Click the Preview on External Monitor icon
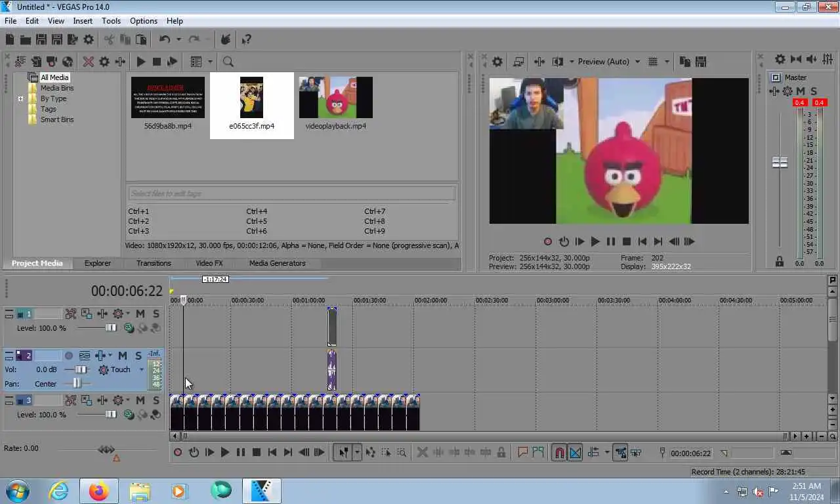This screenshot has width=840, height=504. click(x=518, y=62)
